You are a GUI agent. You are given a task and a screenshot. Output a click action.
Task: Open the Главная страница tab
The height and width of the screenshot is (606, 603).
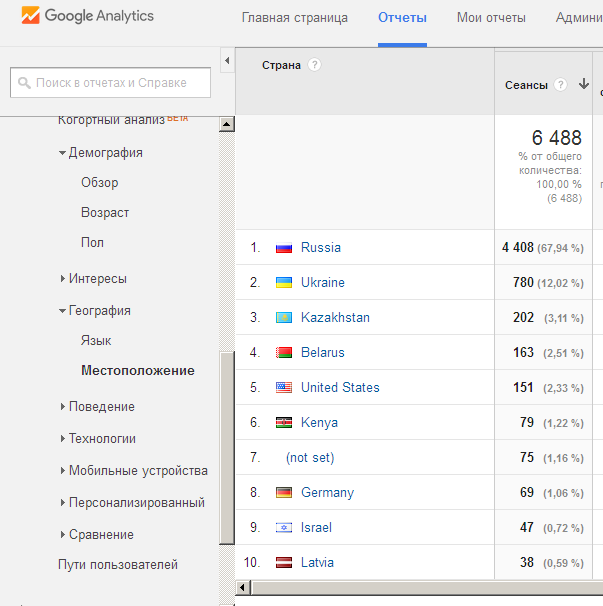coord(295,18)
